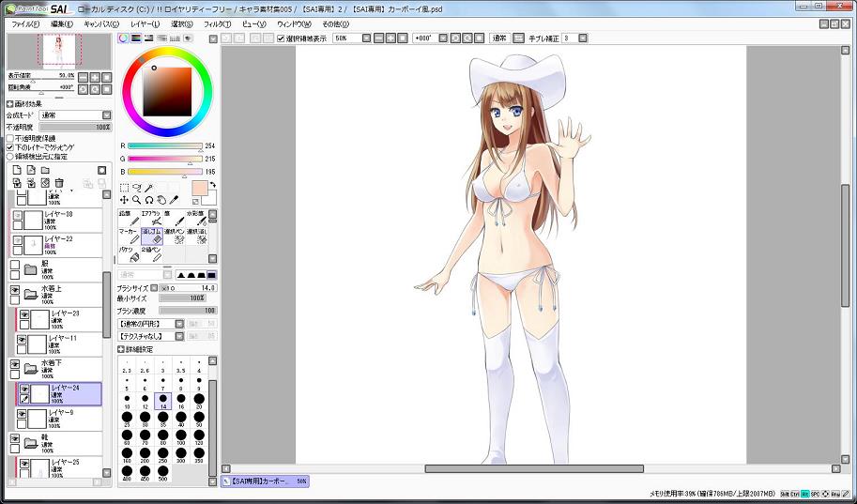Open the 合成モード blend mode dropdown
The width and height of the screenshot is (857, 504).
[x=73, y=115]
